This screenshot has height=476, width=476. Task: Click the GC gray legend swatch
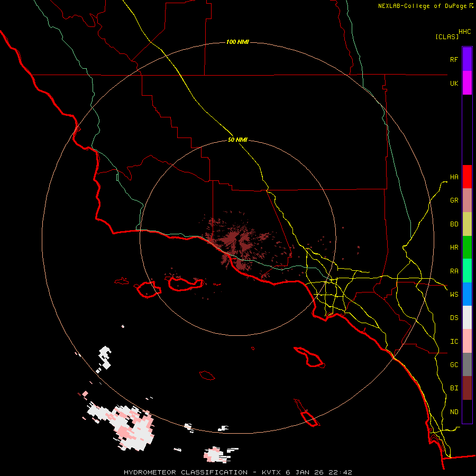point(467,364)
